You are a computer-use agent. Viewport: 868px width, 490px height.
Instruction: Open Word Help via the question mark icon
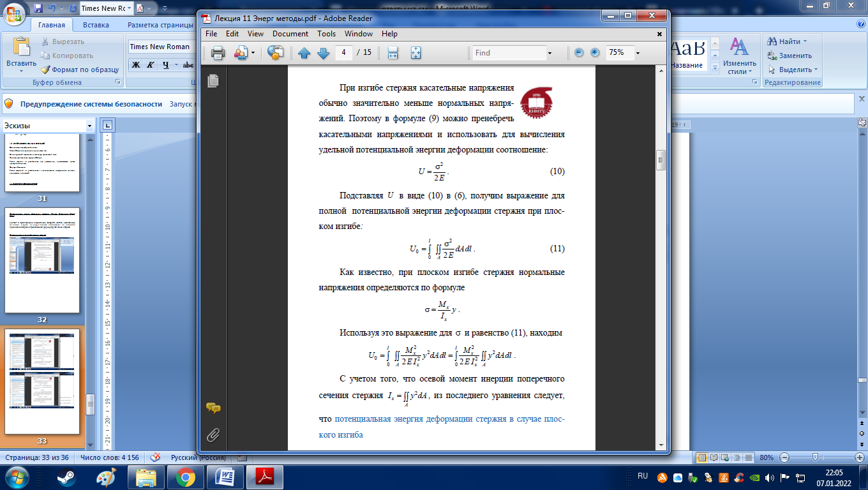862,24
